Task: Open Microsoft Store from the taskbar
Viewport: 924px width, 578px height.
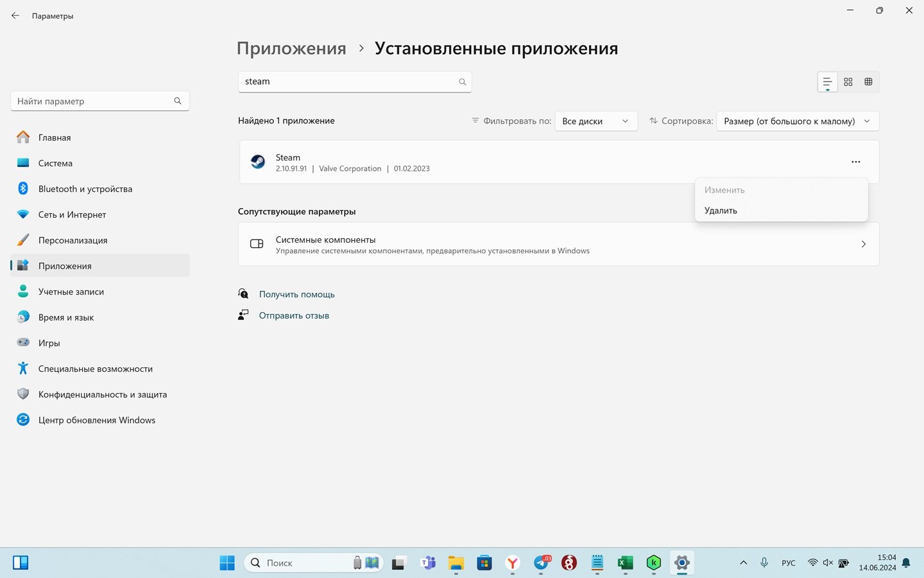Action: [484, 563]
